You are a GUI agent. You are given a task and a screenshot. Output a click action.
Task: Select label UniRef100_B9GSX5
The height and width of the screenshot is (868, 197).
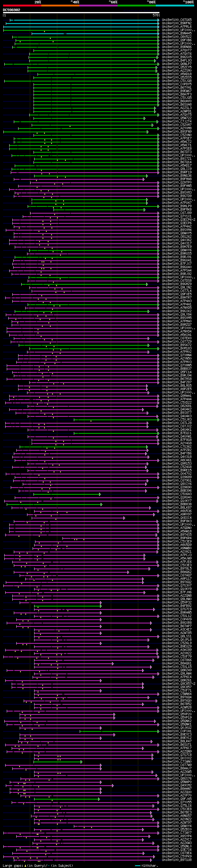177,57
